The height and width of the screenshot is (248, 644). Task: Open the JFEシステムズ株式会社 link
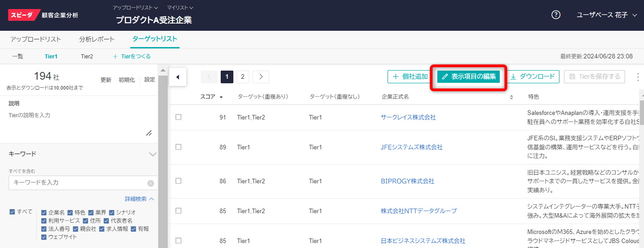point(412,147)
